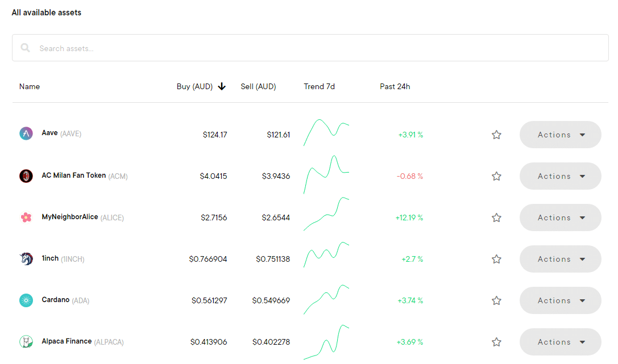618x364 pixels.
Task: Click the +3.69 % change value
Action: [410, 342]
